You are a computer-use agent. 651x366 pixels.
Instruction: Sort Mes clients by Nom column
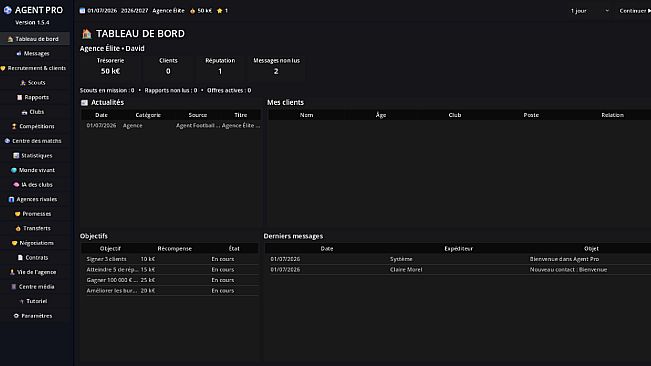pyautogui.click(x=306, y=115)
